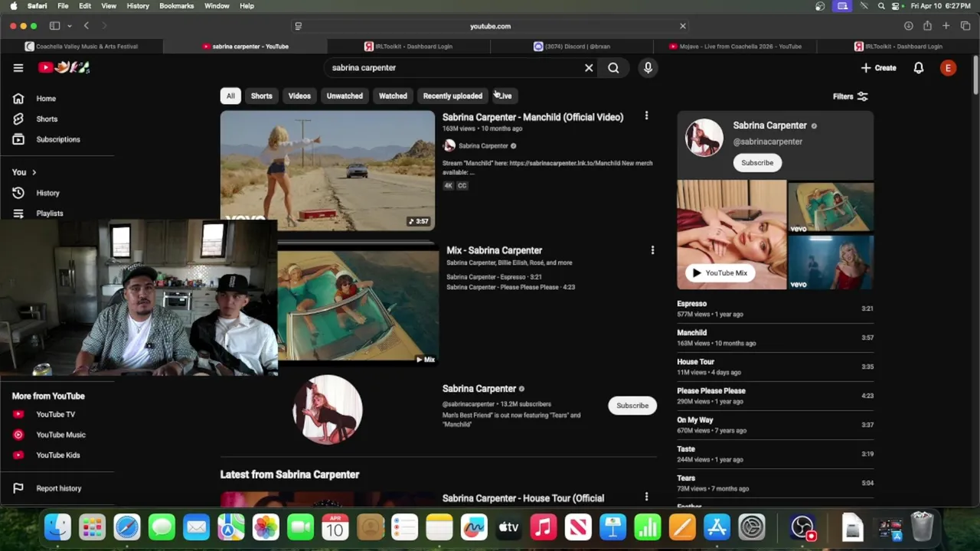Open new Safari tab with plus
980x551 pixels.
click(946, 26)
